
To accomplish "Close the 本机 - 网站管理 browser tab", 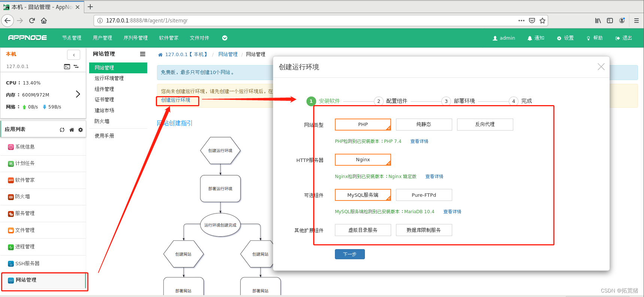I will click(x=78, y=7).
